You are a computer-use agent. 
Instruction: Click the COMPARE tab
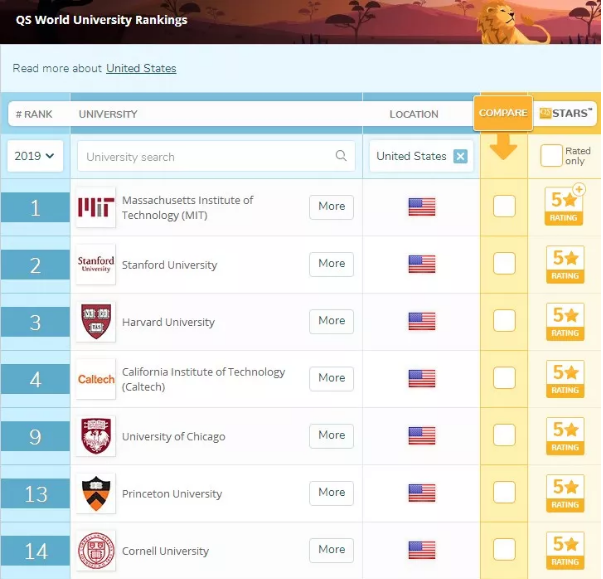503,113
